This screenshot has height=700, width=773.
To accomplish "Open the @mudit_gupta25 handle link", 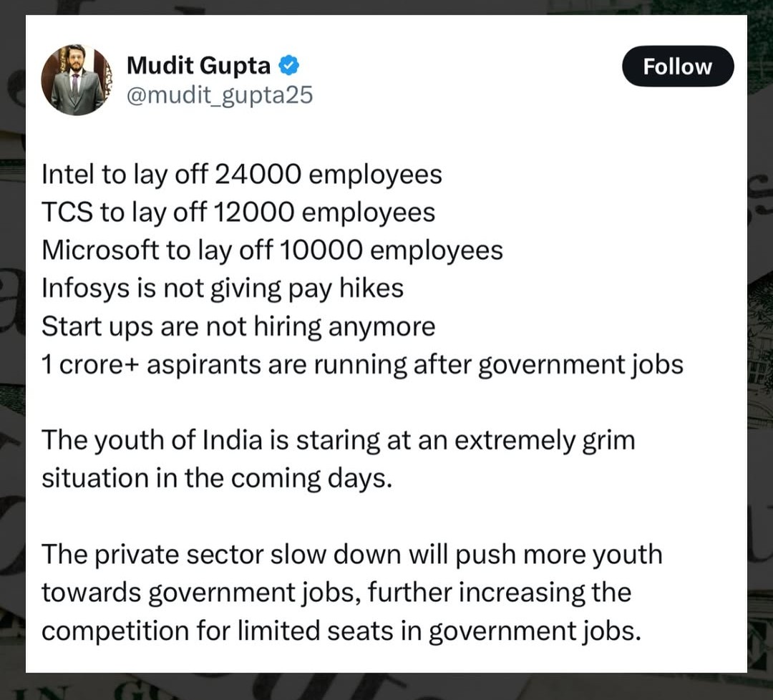I will [x=220, y=94].
